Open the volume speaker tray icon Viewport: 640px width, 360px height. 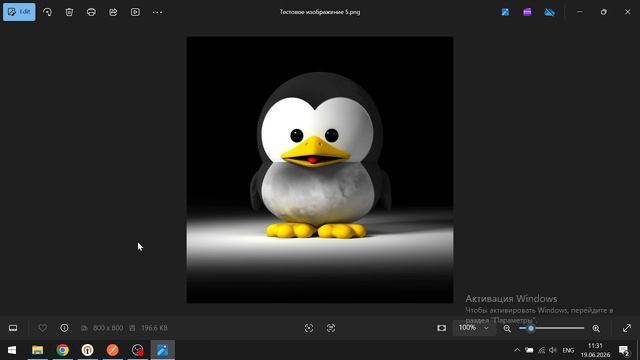(x=553, y=350)
